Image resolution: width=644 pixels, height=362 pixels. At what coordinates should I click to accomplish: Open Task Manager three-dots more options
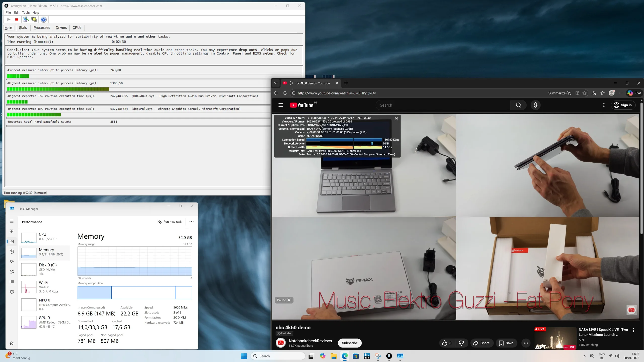click(x=191, y=222)
